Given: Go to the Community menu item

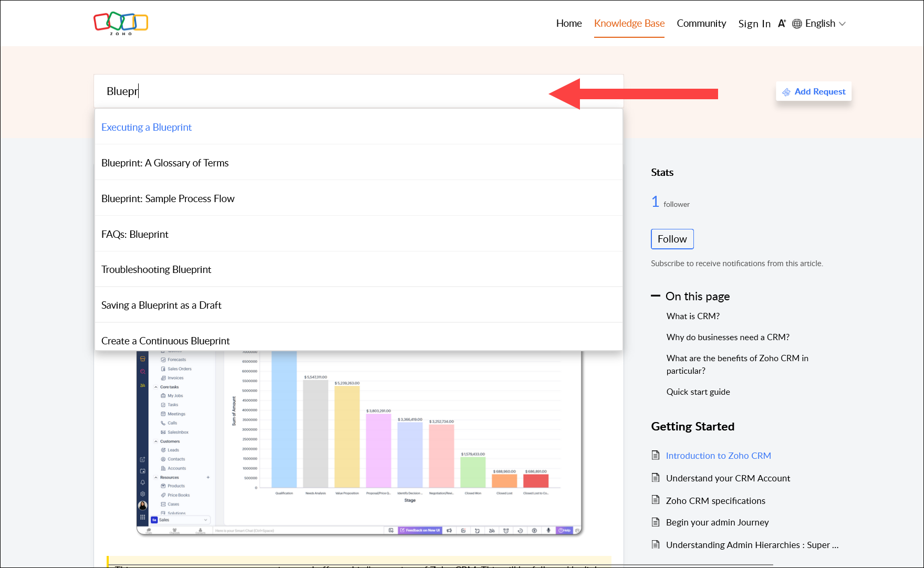Looking at the screenshot, I should click(x=701, y=24).
